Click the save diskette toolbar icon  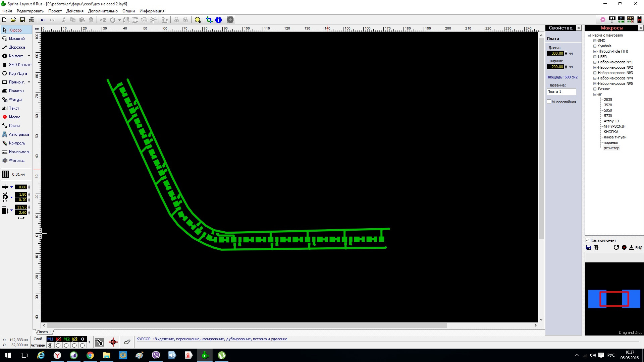coord(22,20)
